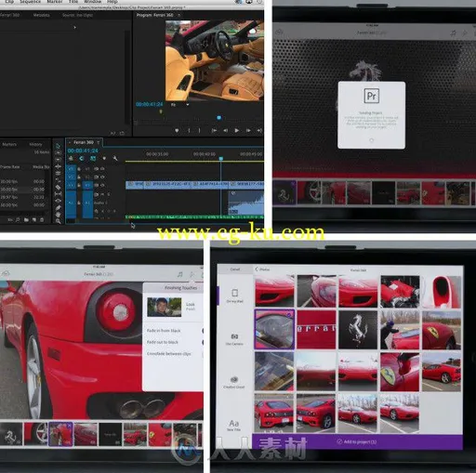Switch to the Metadata tab
This screenshot has height=473, width=476.
[41, 15]
